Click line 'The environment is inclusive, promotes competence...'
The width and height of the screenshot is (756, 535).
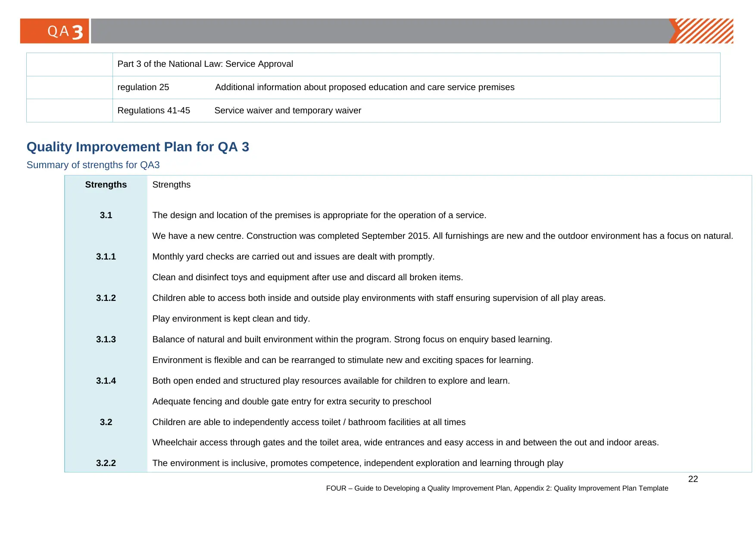pyautogui.click(x=358, y=463)
